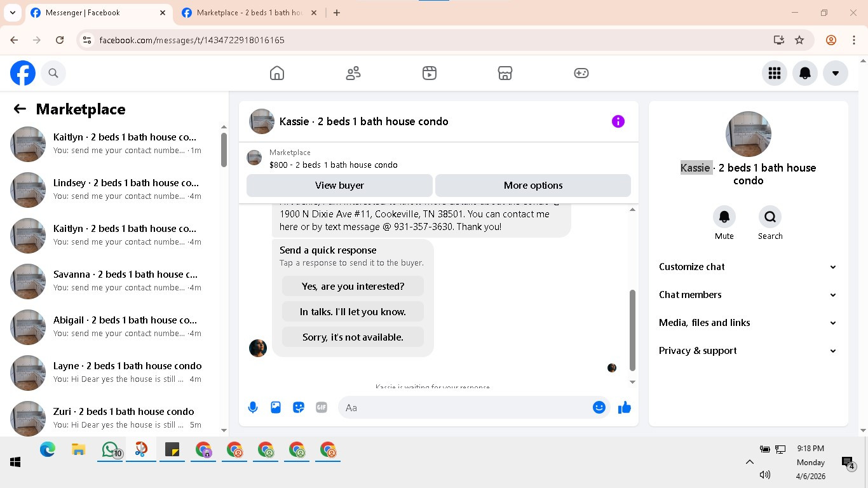868x488 pixels.
Task: Open the Gaming controller icon
Action: click(581, 73)
